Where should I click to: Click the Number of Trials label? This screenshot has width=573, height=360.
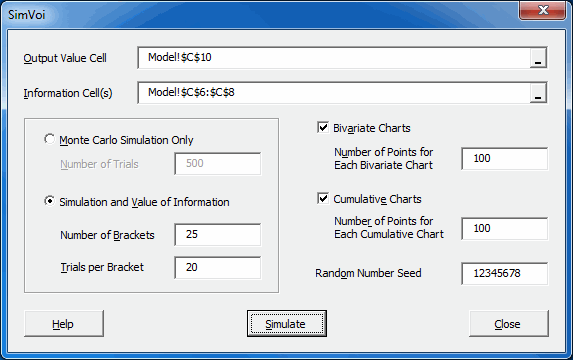pyautogui.click(x=99, y=164)
